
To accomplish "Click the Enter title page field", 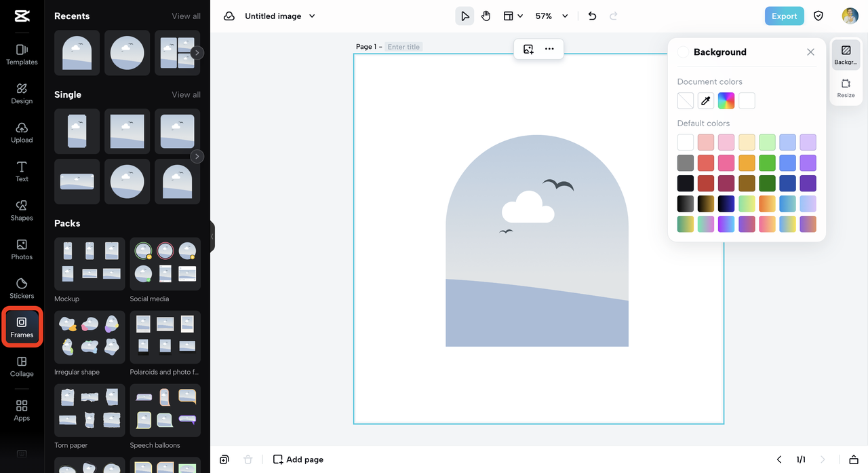I will pyautogui.click(x=403, y=47).
